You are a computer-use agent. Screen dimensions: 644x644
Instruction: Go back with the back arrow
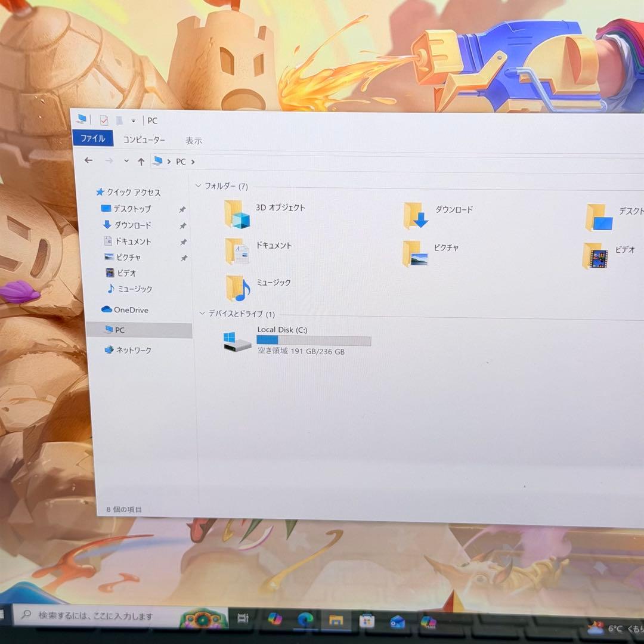point(88,160)
